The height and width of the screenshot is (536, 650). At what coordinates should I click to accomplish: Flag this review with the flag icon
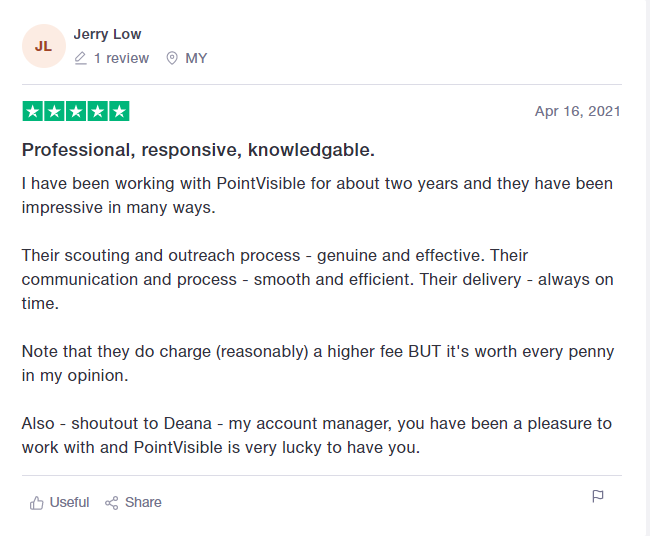598,496
